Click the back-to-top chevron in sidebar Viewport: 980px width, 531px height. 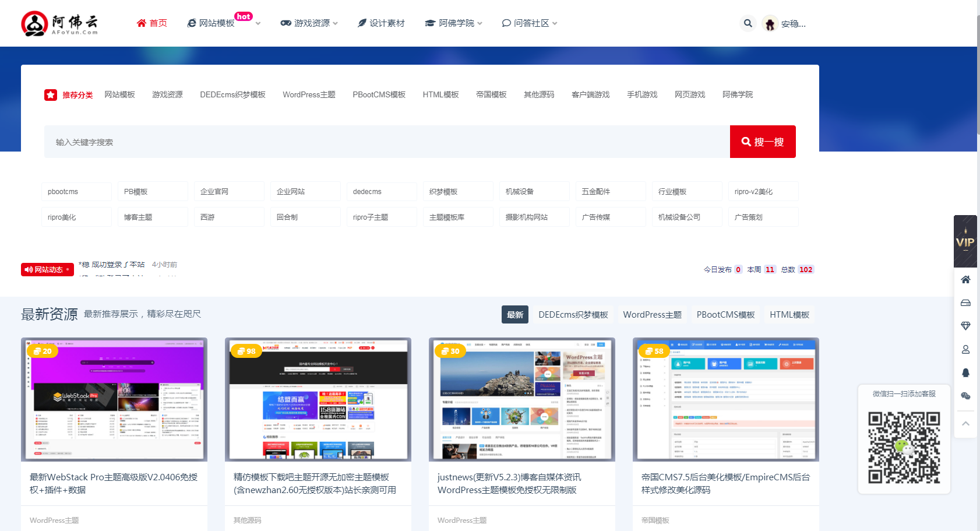coord(965,423)
